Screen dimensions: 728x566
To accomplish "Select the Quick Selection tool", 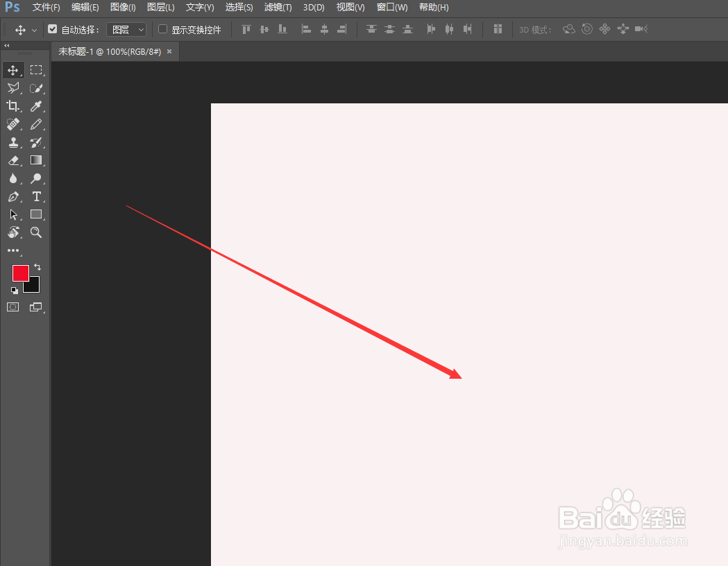I will click(x=36, y=88).
